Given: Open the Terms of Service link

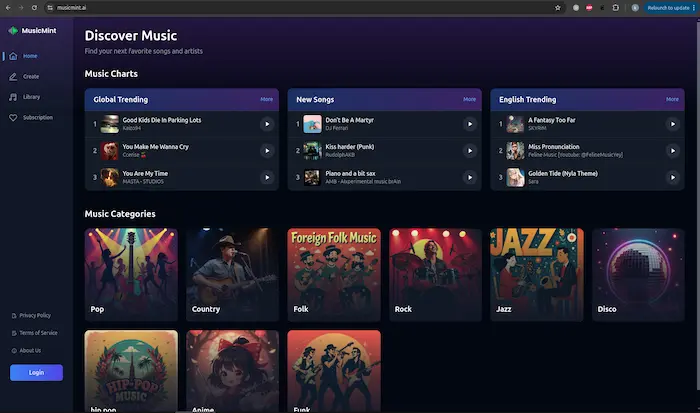Looking at the screenshot, I should click(37, 332).
